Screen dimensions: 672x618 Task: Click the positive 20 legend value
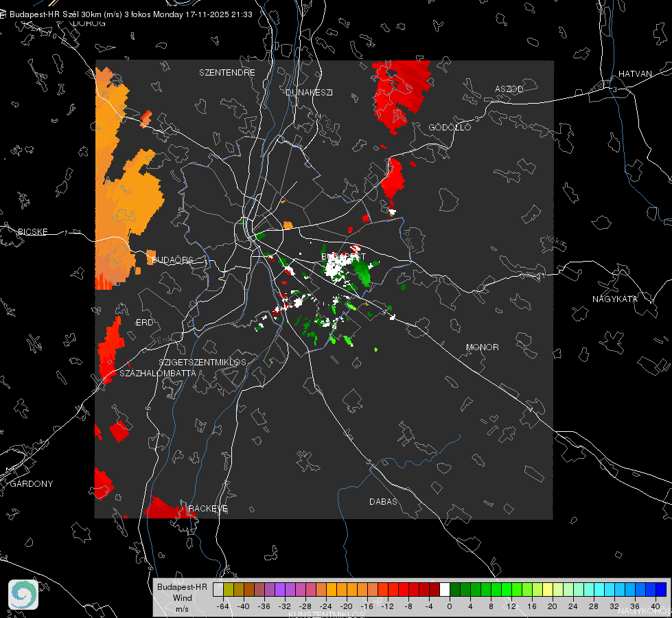553,606
